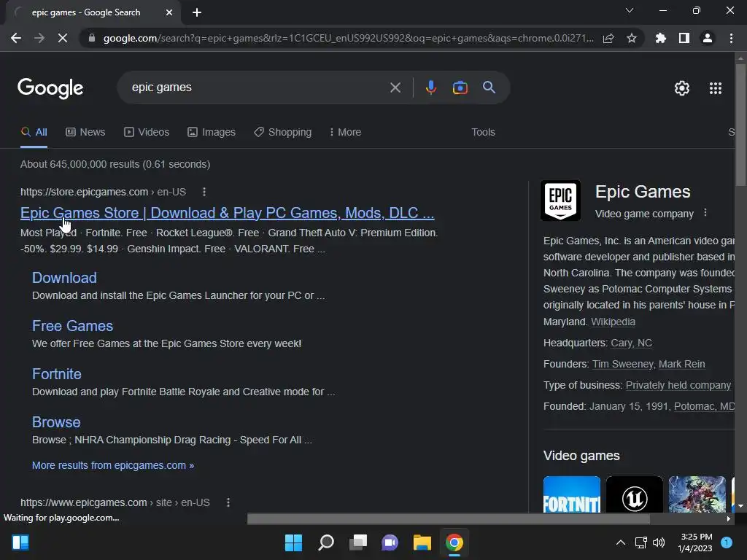Click the magnifier search button

(489, 87)
